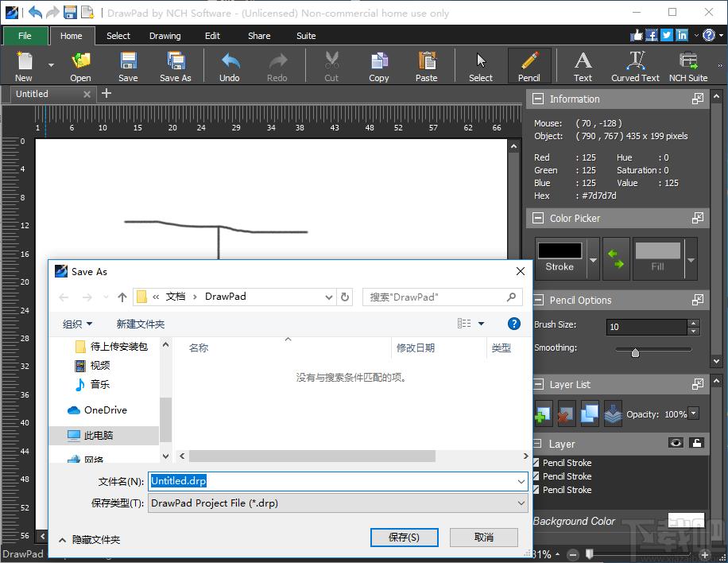
Task: Hide folders with 隐藏文件夹 chevron
Action: tap(62, 540)
